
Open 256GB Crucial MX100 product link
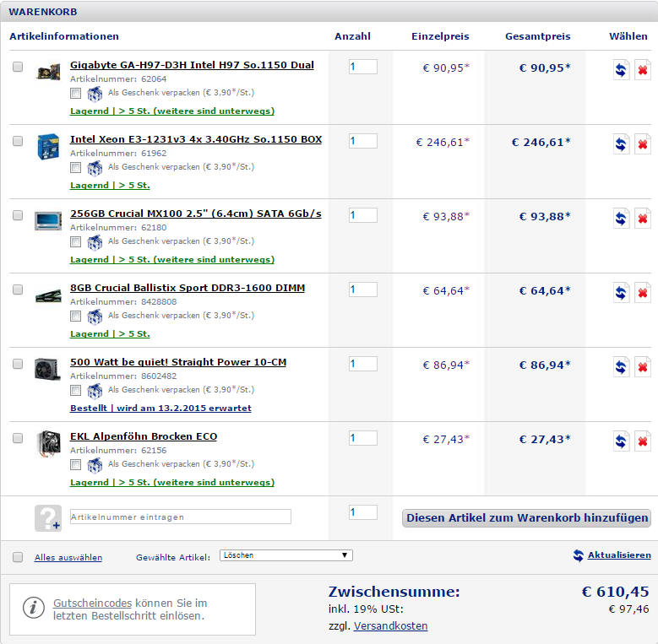click(x=196, y=214)
